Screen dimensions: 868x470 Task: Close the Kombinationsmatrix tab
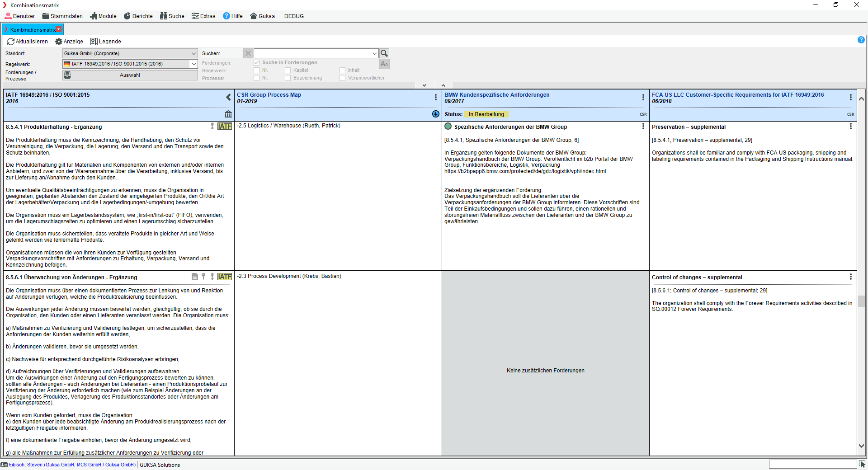click(59, 29)
